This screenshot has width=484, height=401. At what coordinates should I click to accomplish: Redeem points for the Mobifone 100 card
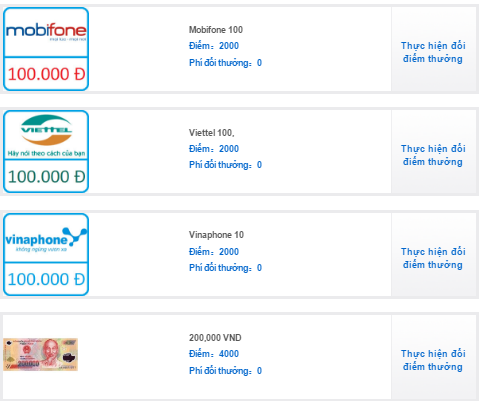click(x=433, y=52)
